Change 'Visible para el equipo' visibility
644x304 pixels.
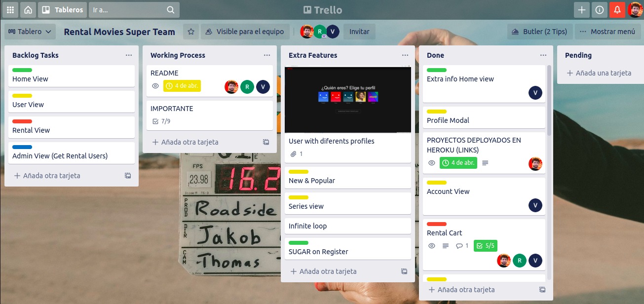pos(245,32)
